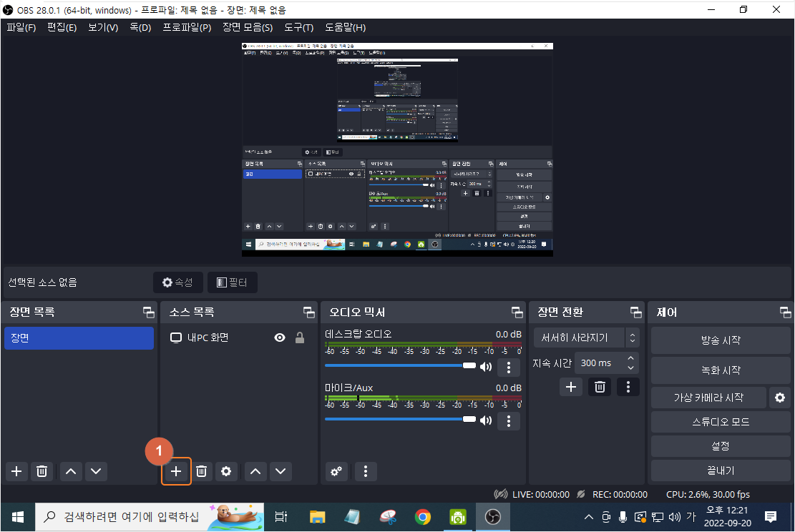The image size is (795, 532).
Task: Delete the 내PC 화면 source via trash icon
Action: tap(201, 471)
